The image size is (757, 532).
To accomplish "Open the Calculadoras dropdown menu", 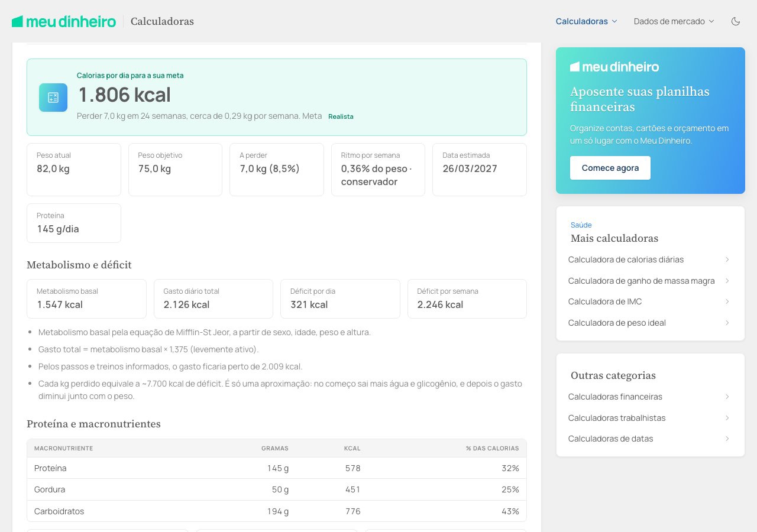I will coord(586,21).
